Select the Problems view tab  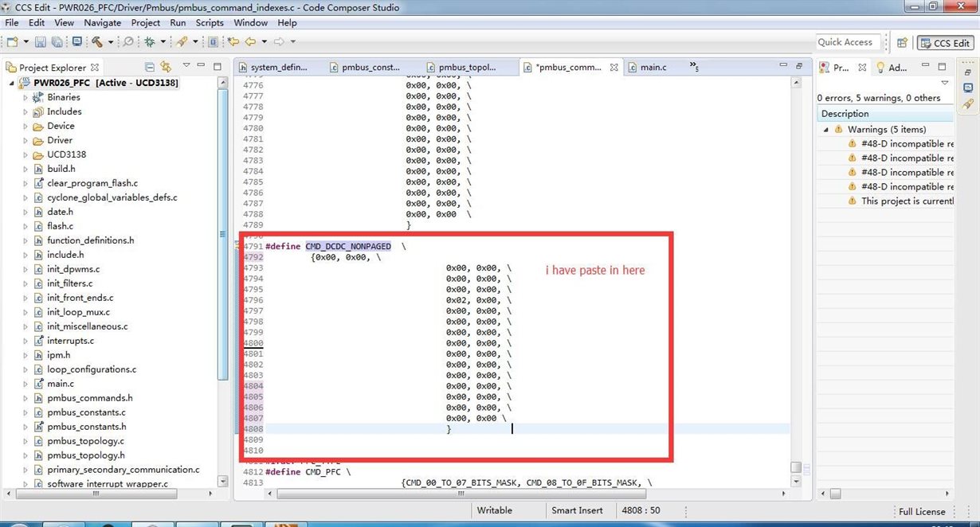(841, 68)
